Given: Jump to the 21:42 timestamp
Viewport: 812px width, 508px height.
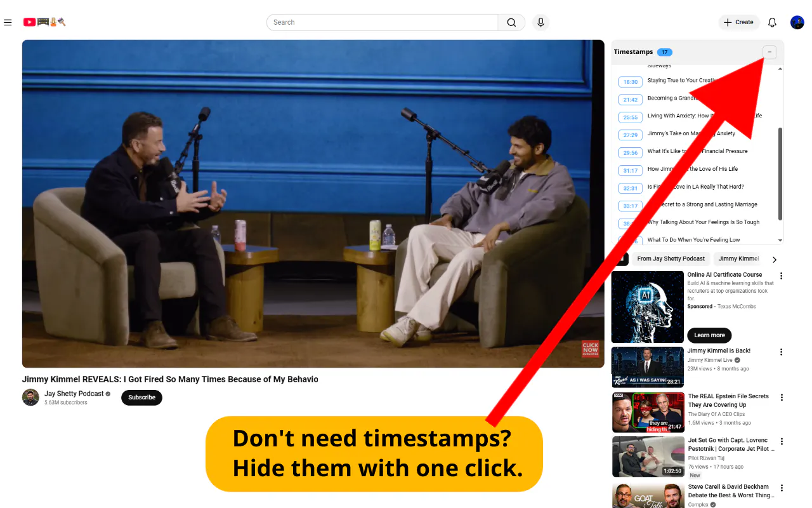Looking at the screenshot, I should pyautogui.click(x=631, y=100).
